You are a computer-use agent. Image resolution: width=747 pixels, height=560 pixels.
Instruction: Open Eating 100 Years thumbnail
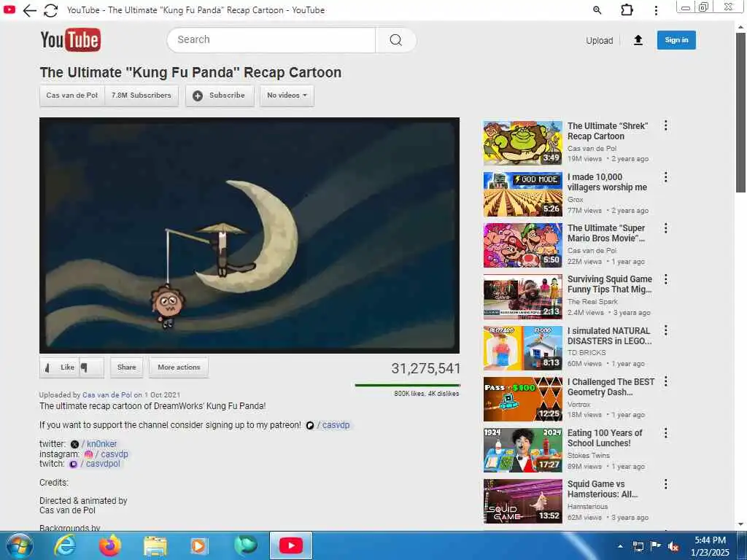click(x=522, y=450)
